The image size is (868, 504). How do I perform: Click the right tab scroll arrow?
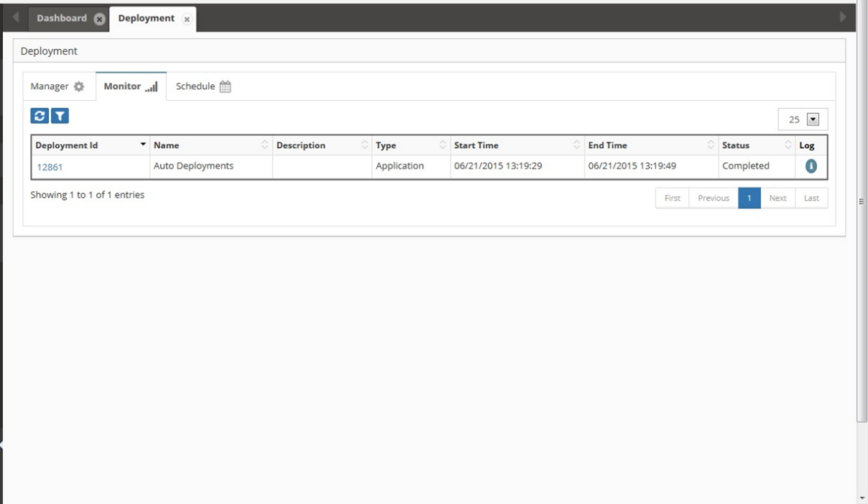coord(843,17)
